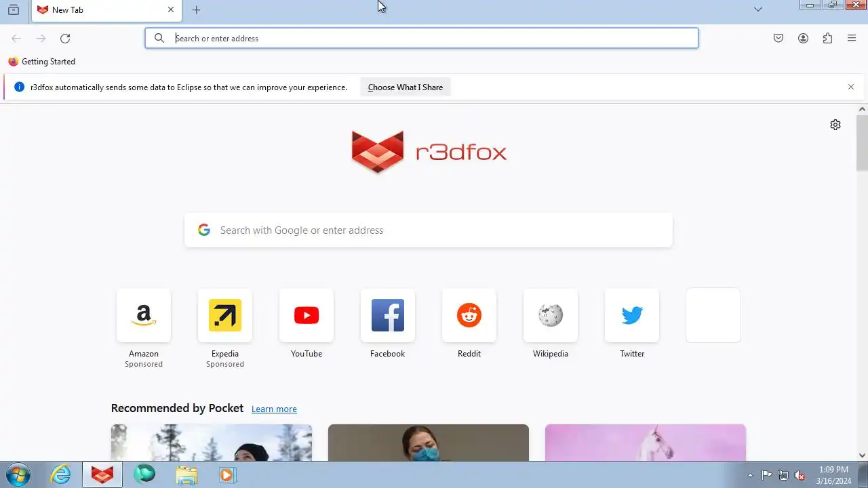Open a new tab with plus icon
The height and width of the screenshot is (488, 868).
(x=197, y=10)
